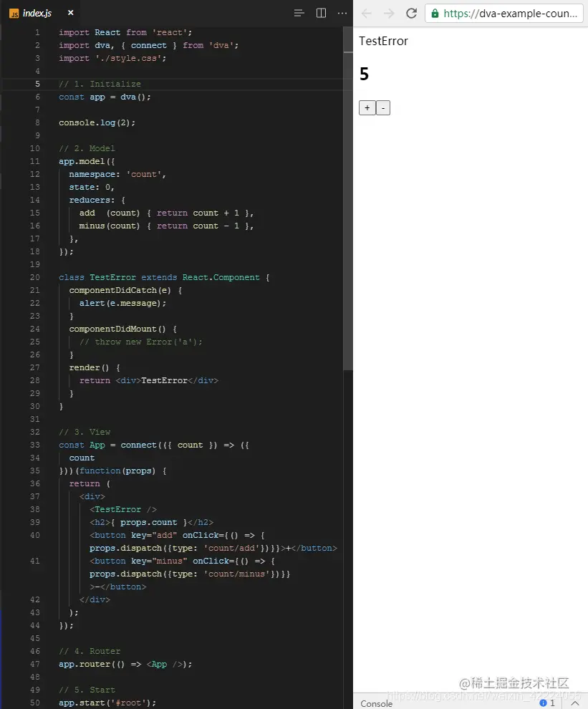Click the "app.start('#root');" line
This screenshot has height=709, width=588.
coord(107,703)
